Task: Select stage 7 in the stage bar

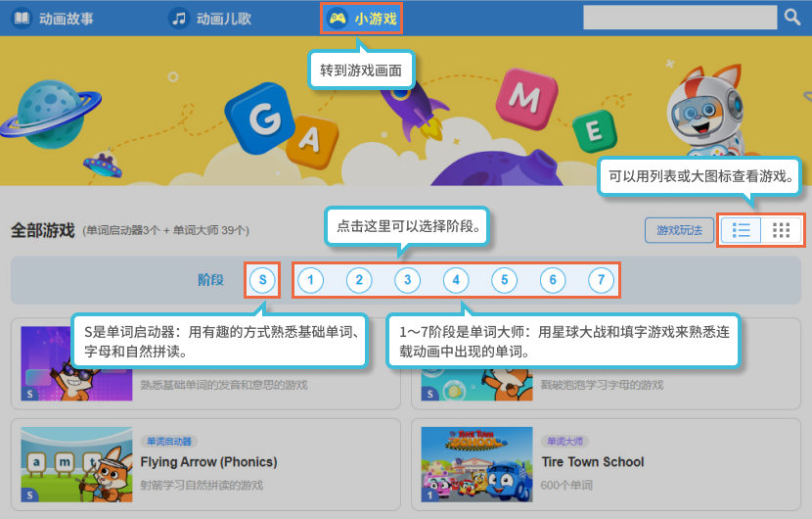Action: (602, 281)
